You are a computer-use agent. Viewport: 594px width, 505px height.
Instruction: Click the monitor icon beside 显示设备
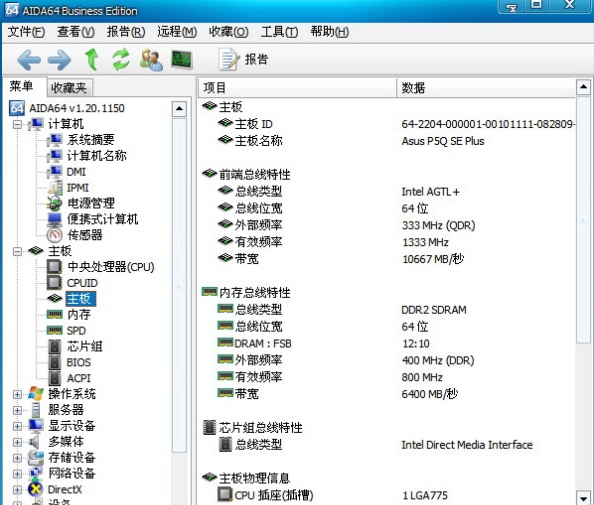click(x=36, y=426)
